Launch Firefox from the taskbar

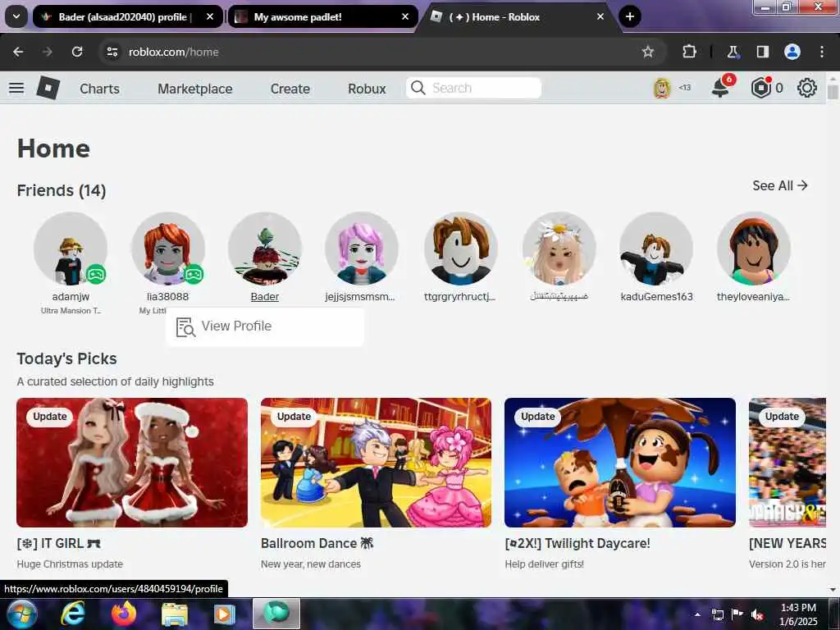point(124,614)
